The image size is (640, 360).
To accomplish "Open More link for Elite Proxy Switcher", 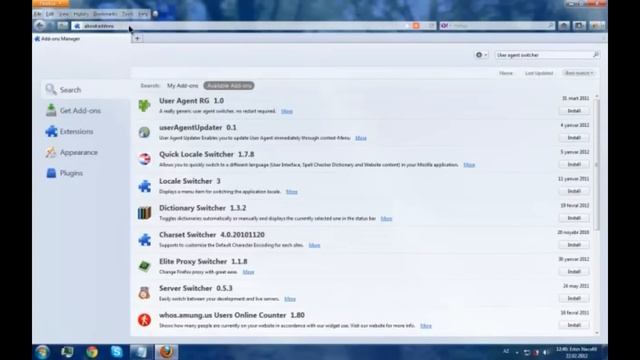I will tap(248, 272).
